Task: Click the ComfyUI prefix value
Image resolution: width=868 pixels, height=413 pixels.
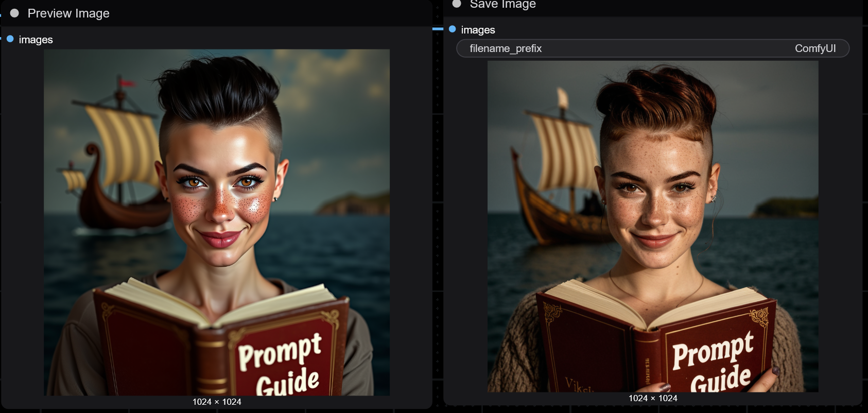Action: pyautogui.click(x=815, y=48)
